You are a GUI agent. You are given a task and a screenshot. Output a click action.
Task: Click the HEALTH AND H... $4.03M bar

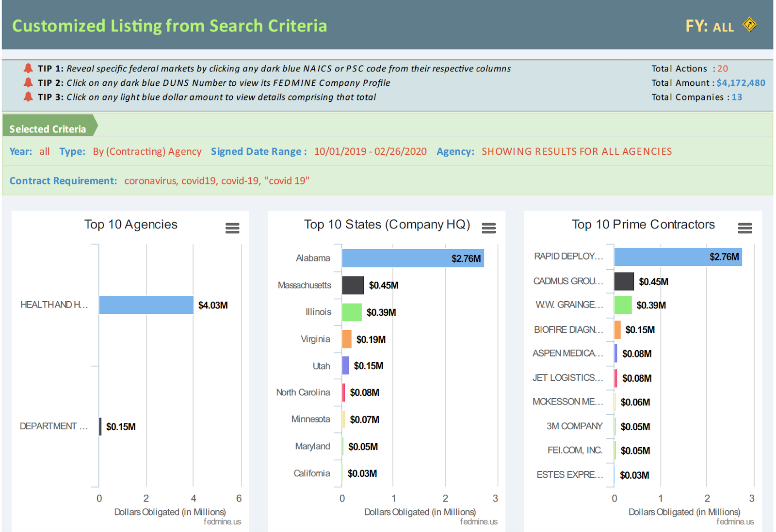click(146, 305)
